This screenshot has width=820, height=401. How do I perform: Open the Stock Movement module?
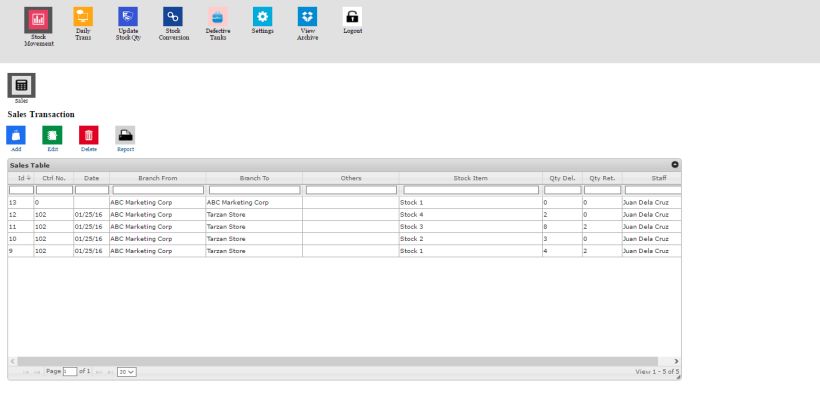pos(39,20)
